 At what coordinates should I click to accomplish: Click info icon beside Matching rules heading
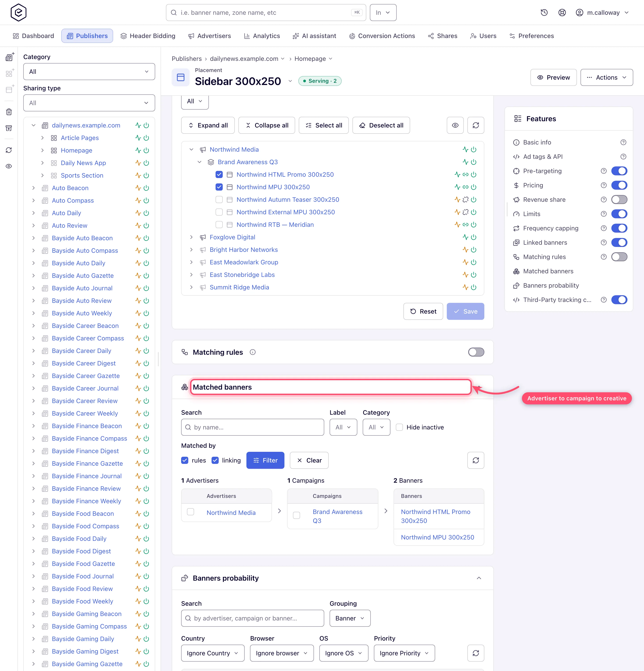click(252, 352)
